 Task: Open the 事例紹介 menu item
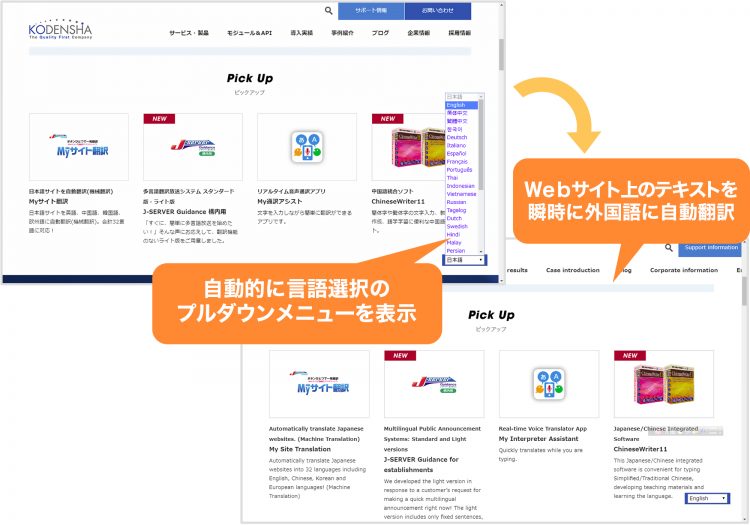[342, 33]
